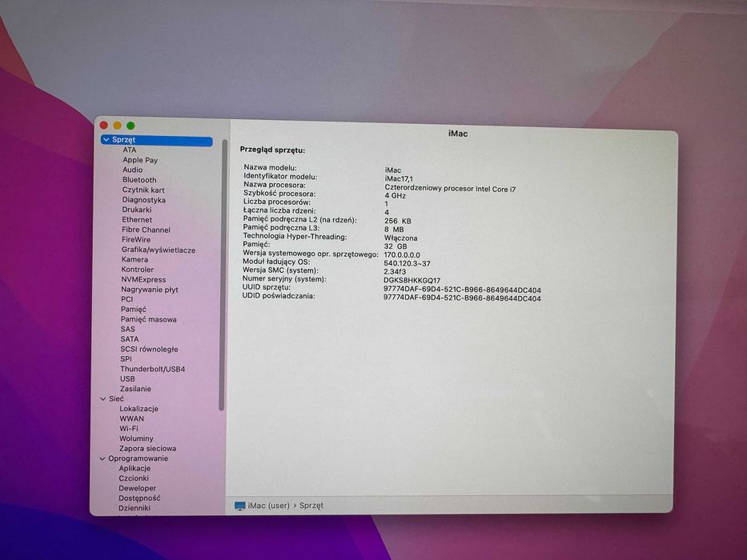Select Grafika/wyświetlacze in the sidebar

click(x=159, y=250)
